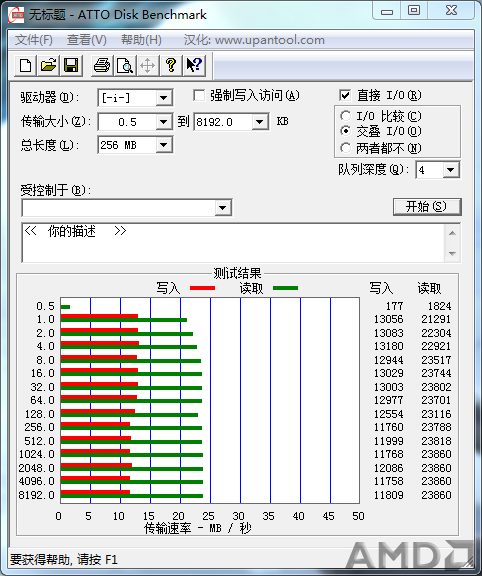
Task: Select the I/O 比较 radio option
Action: click(345, 116)
